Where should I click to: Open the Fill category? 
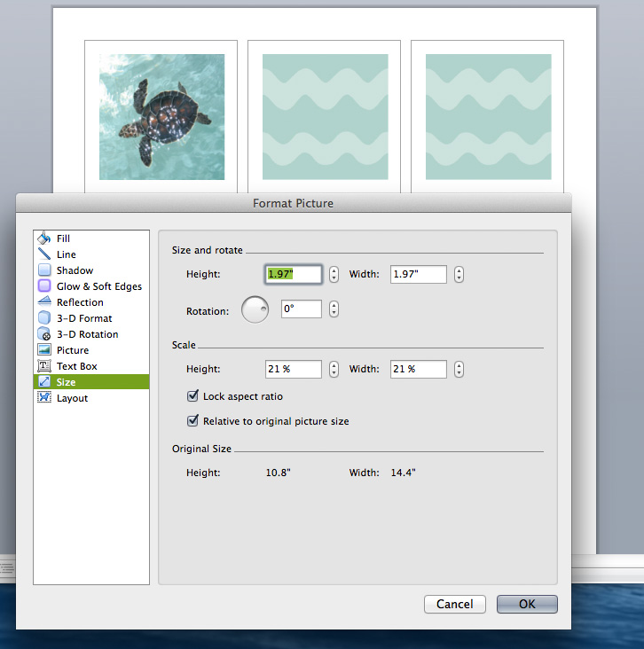coord(91,238)
